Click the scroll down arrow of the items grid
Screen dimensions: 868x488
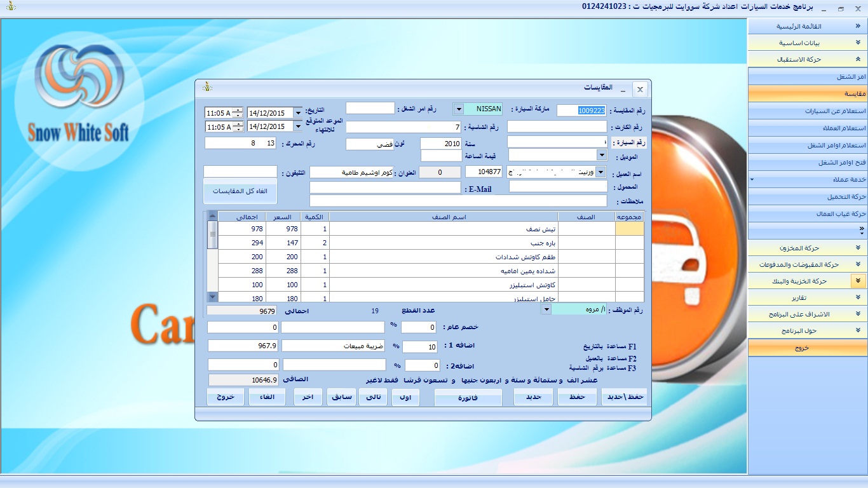point(213,297)
